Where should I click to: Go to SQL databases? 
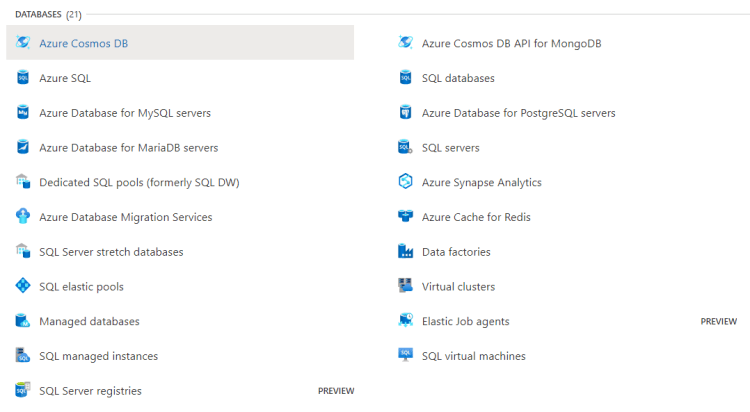tap(458, 78)
